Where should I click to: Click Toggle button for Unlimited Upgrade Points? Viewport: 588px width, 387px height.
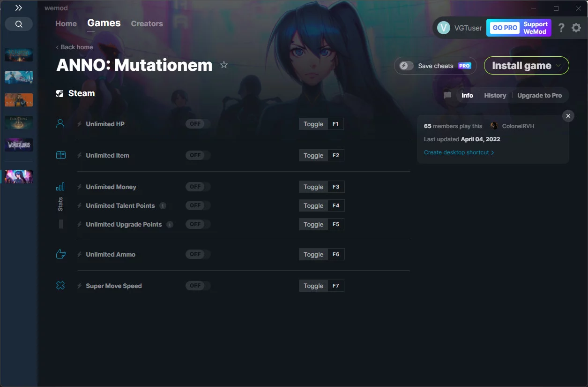(313, 224)
